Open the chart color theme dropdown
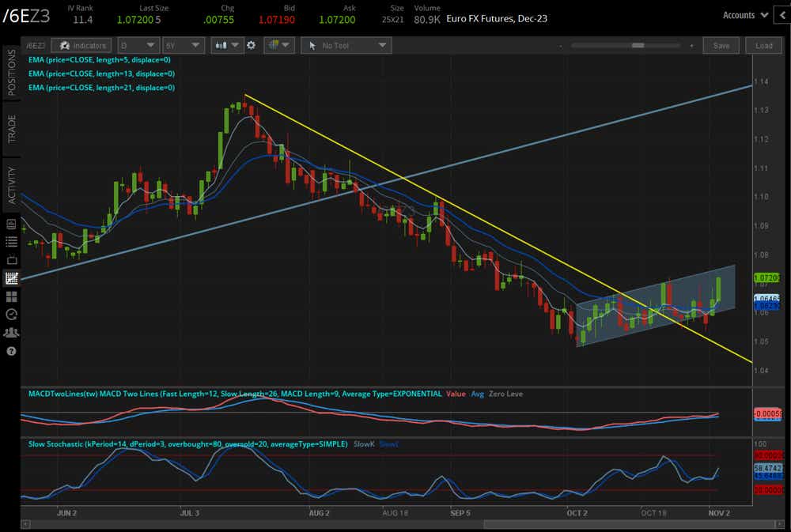Viewport: 791px width, 532px height. point(279,45)
